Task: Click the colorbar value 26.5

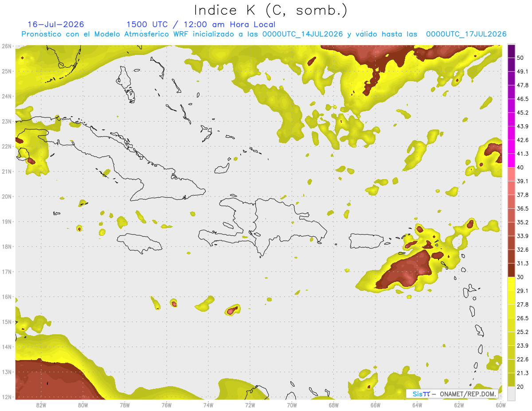Action: point(523,318)
